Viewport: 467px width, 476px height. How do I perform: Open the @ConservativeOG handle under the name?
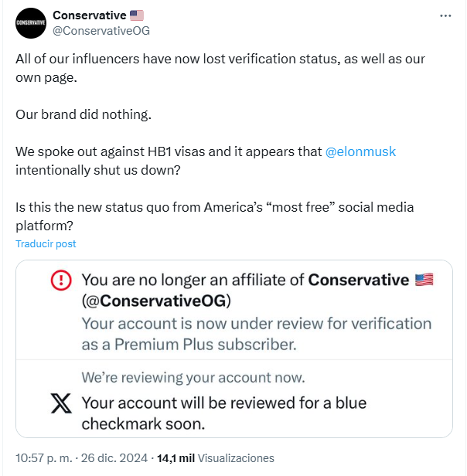click(101, 31)
